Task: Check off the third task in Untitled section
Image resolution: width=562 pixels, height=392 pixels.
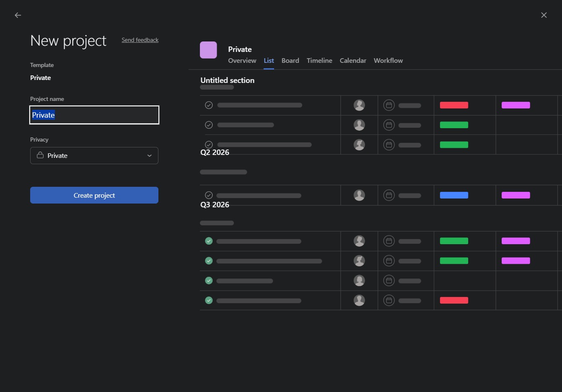Action: point(209,144)
